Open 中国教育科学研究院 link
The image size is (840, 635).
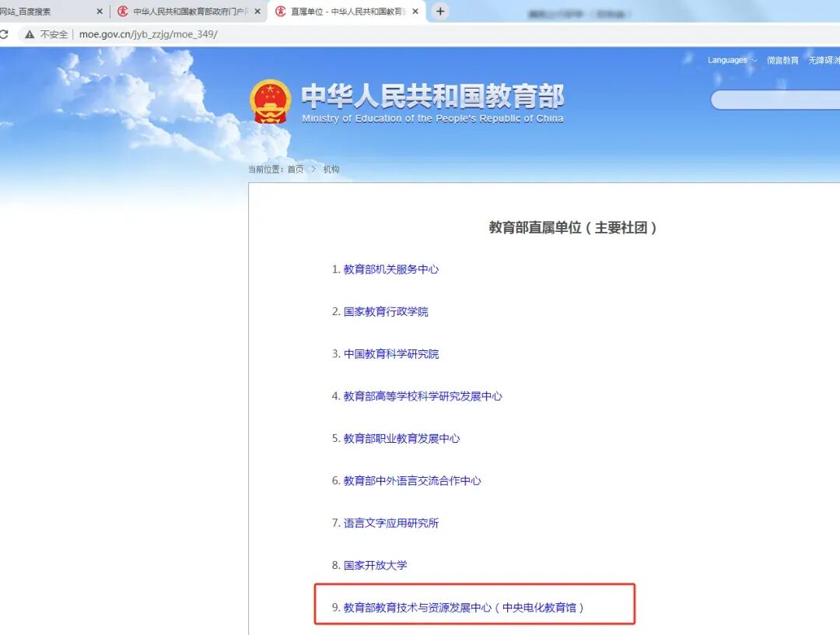pyautogui.click(x=390, y=354)
